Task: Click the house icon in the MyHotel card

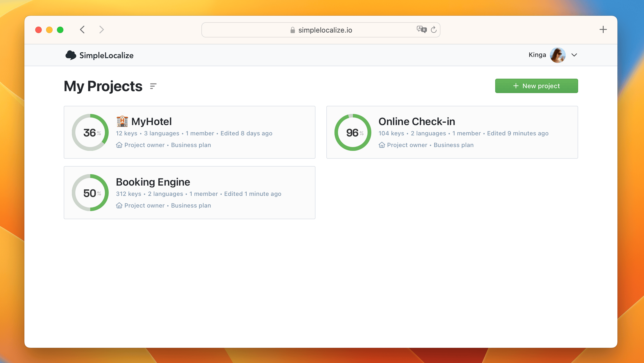Action: 119,145
